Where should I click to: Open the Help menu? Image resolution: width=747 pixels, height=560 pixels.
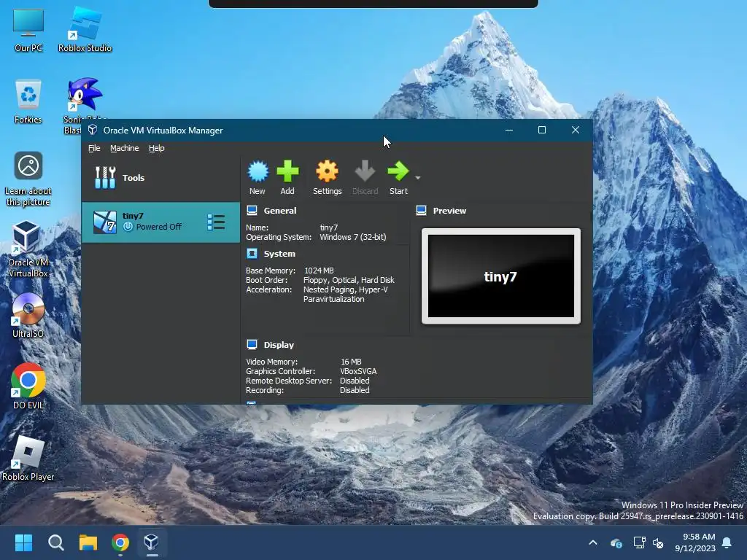point(156,148)
